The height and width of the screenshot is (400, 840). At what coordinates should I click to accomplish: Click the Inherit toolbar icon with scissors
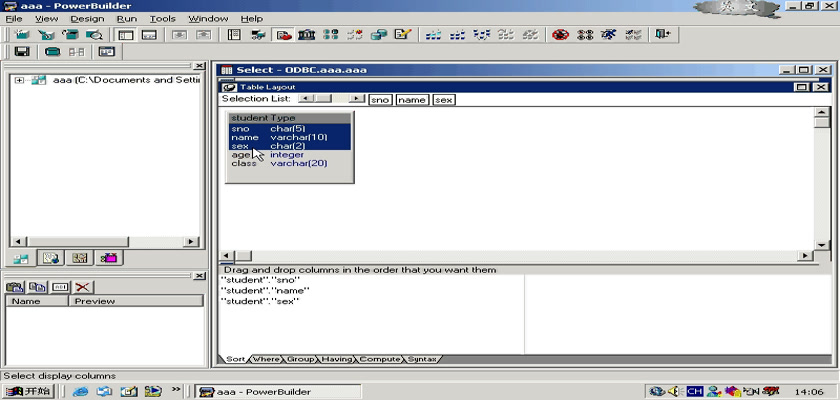point(46,35)
